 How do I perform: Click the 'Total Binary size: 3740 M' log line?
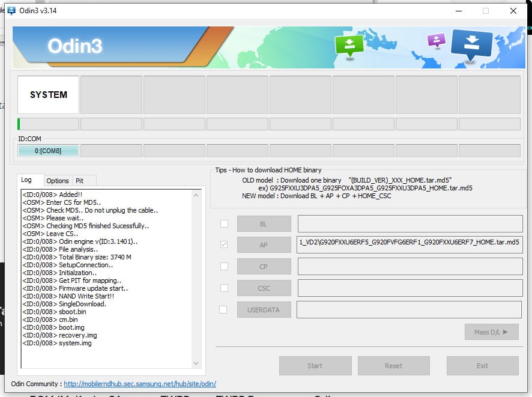77,257
